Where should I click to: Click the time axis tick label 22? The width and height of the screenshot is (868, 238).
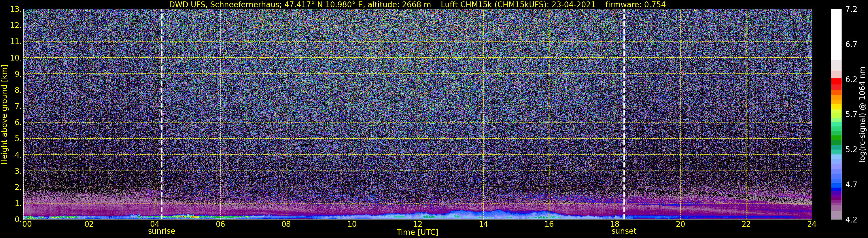746,224
